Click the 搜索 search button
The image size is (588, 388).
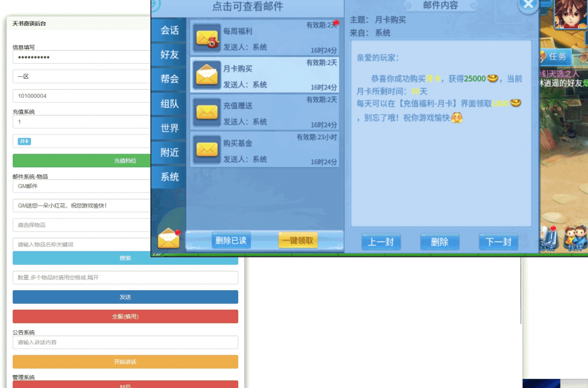click(125, 259)
